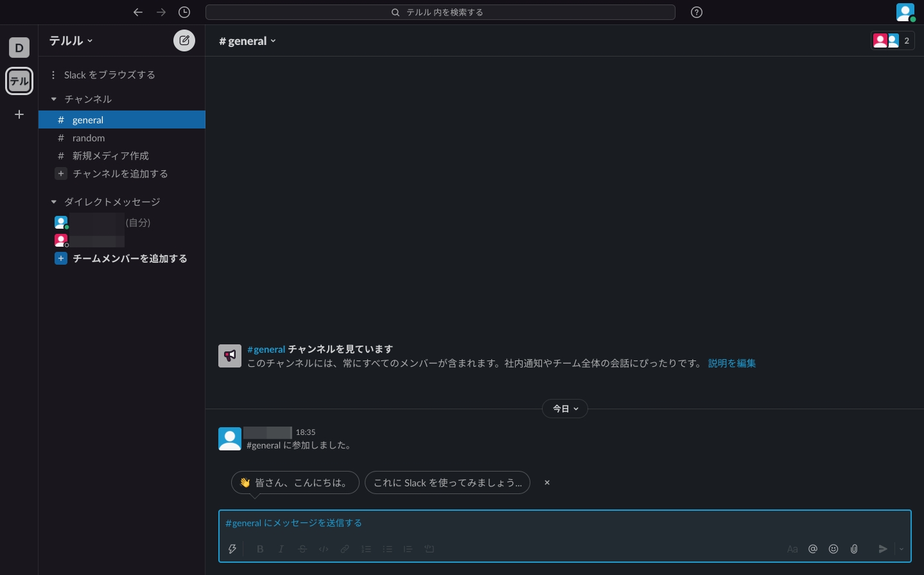The image size is (924, 575).
Task: Select the テル workspace icon
Action: [x=19, y=81]
